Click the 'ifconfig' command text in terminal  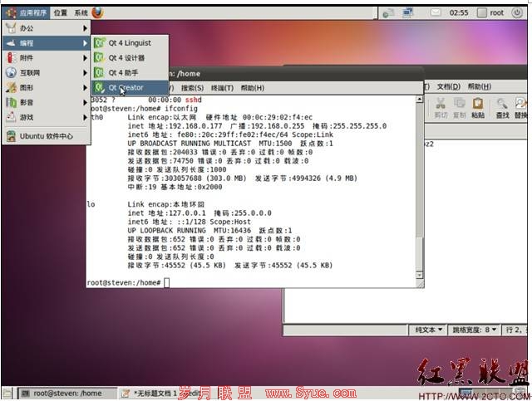tap(181, 109)
